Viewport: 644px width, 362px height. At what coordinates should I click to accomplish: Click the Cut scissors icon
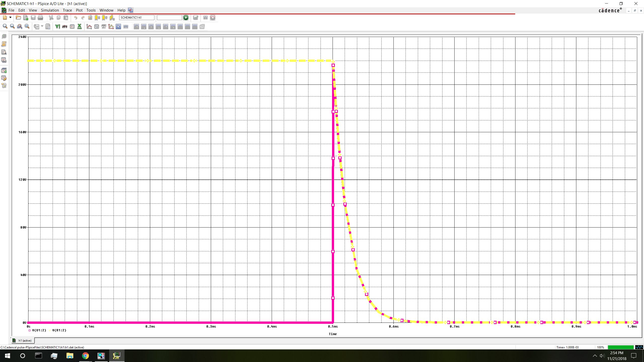[x=51, y=18]
